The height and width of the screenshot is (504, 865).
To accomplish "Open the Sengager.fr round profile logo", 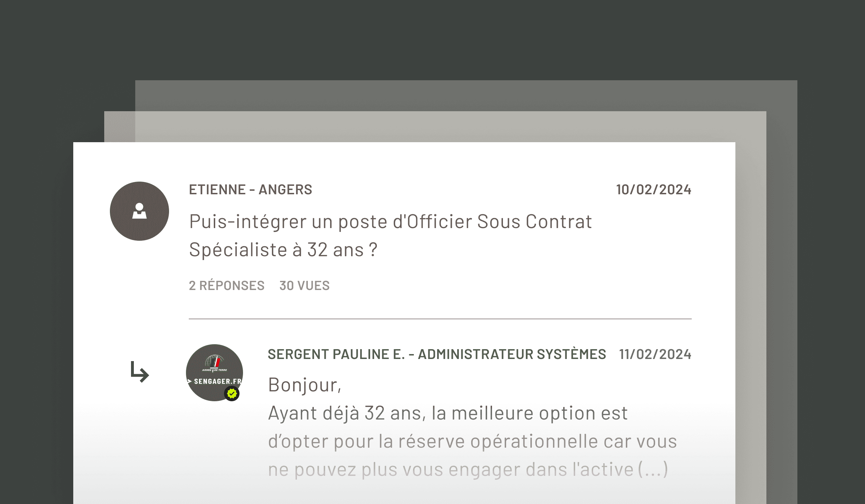I will [x=214, y=373].
